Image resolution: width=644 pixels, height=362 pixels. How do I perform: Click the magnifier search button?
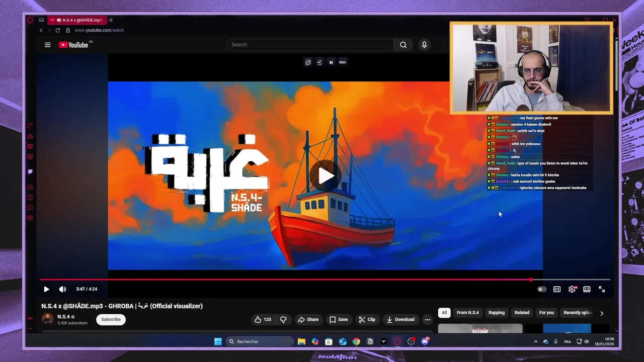click(x=403, y=45)
